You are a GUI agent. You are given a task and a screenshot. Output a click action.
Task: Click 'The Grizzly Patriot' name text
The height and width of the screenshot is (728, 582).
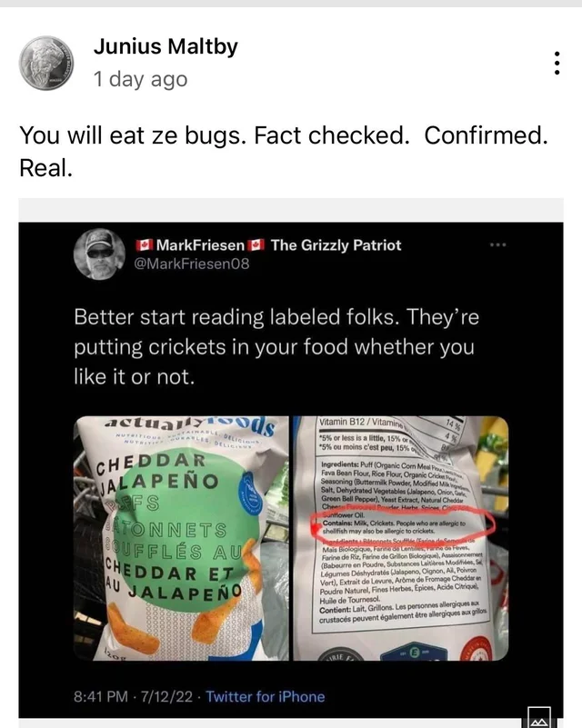click(336, 245)
